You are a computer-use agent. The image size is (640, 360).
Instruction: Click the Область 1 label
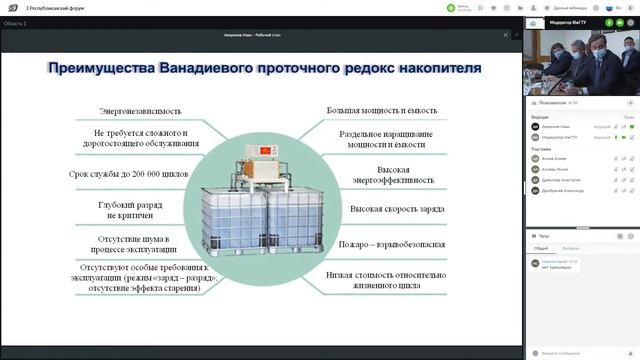point(15,24)
